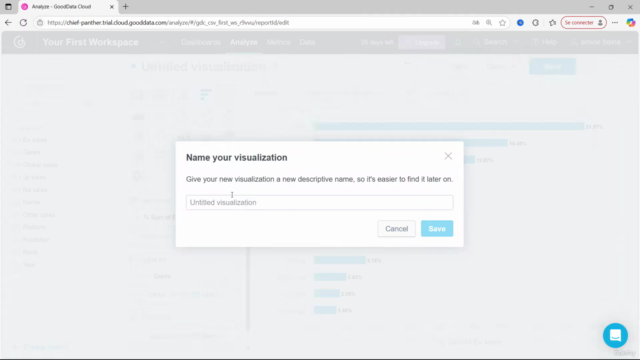Open a new browser tab
640x360 pixels.
(x=126, y=7)
